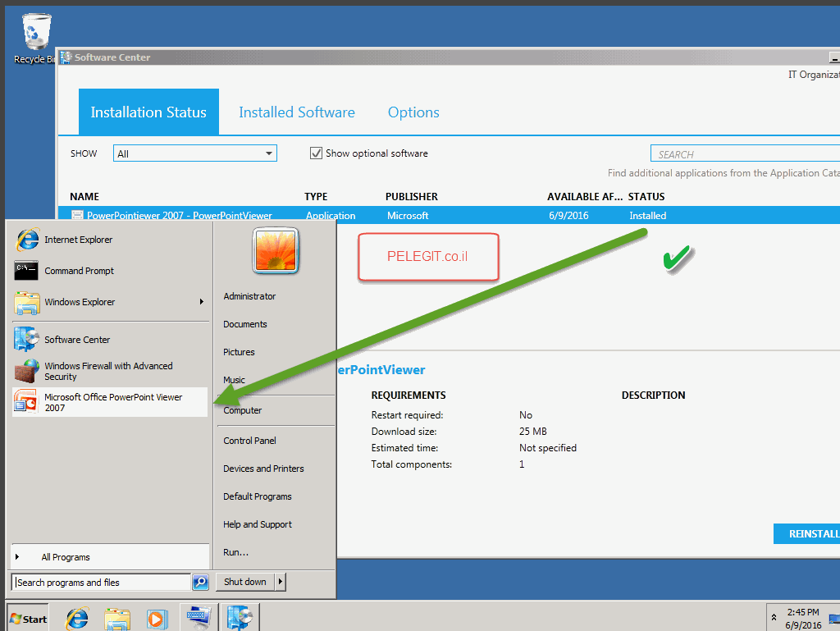Launch Windows Media Player from taskbar

(157, 619)
